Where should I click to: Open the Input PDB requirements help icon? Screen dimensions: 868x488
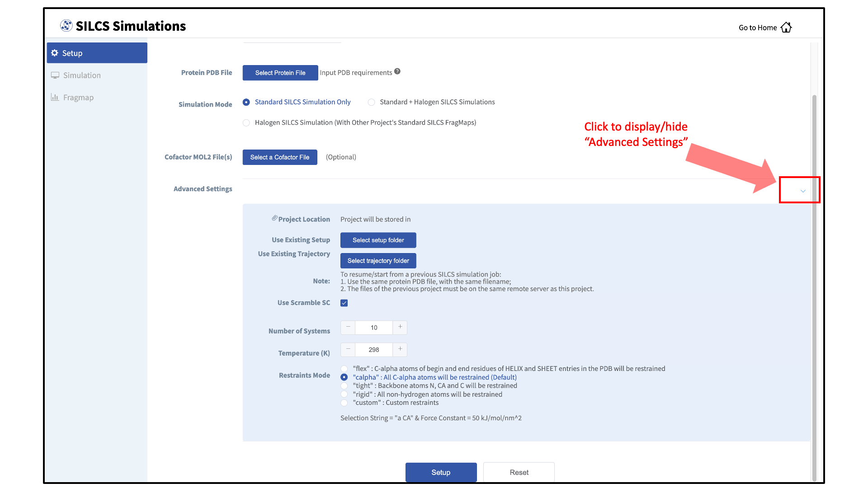tap(397, 71)
